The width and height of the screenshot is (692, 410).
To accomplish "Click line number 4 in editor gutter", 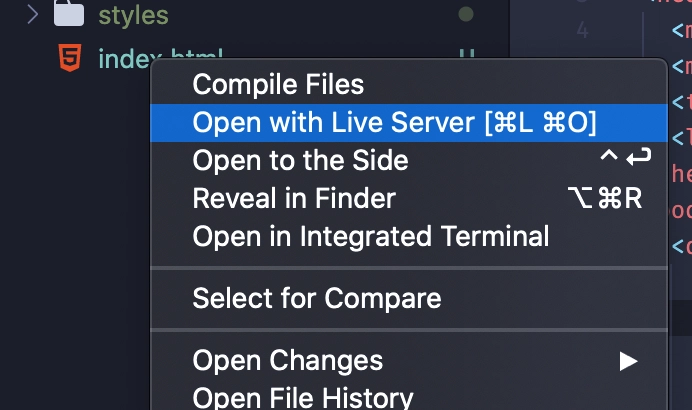I will click(582, 30).
